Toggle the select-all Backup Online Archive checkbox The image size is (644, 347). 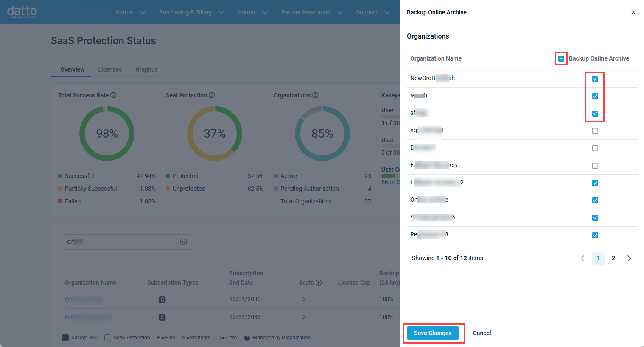pyautogui.click(x=561, y=59)
